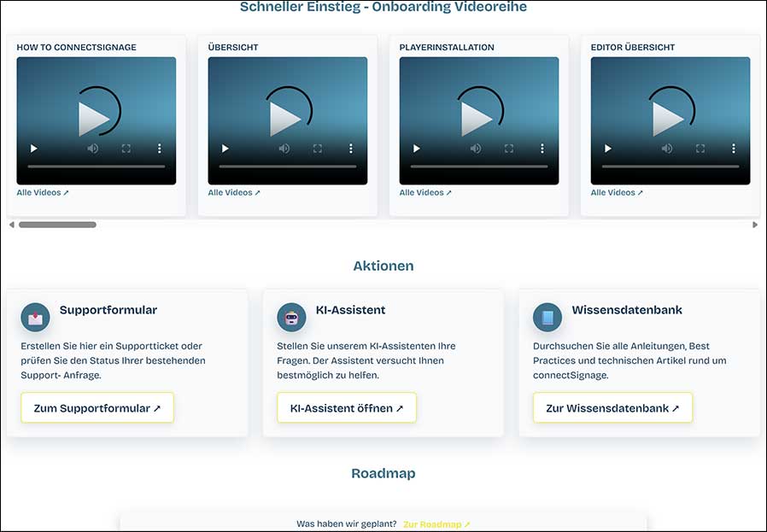This screenshot has width=767, height=532.
Task: Click the right arrow of the video carousel scrollbar
Action: 755,225
